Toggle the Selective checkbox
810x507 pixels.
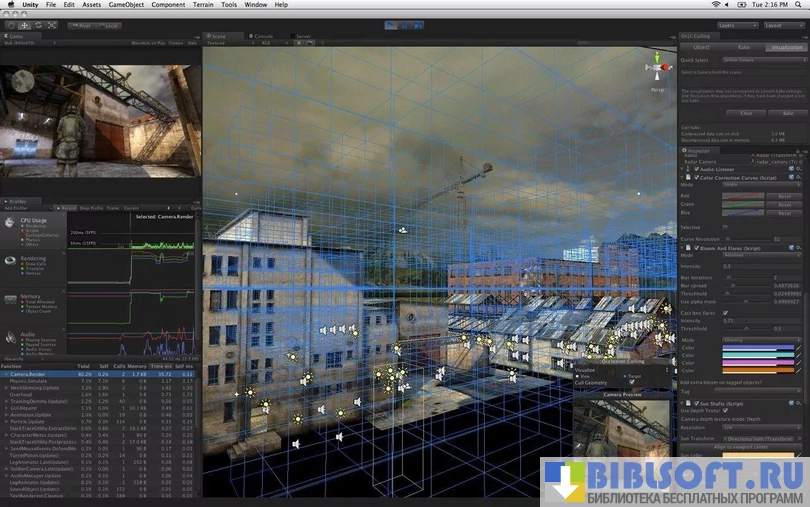(x=724, y=227)
